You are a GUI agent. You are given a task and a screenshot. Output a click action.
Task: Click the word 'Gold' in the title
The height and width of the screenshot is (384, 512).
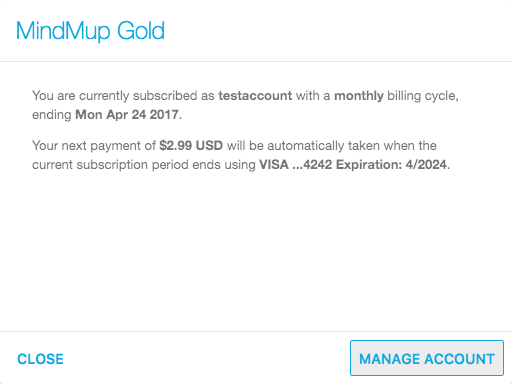tap(141, 31)
